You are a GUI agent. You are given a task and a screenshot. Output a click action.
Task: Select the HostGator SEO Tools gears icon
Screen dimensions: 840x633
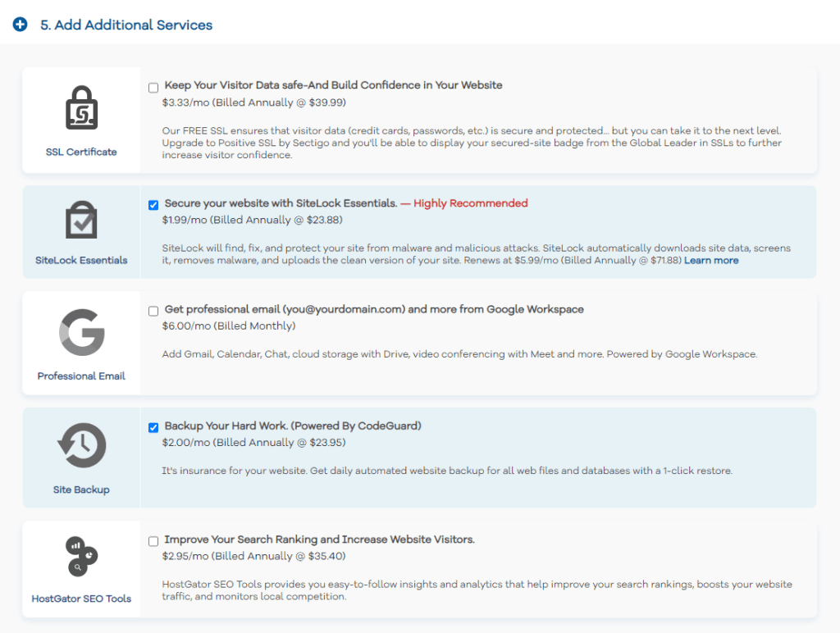point(80,558)
